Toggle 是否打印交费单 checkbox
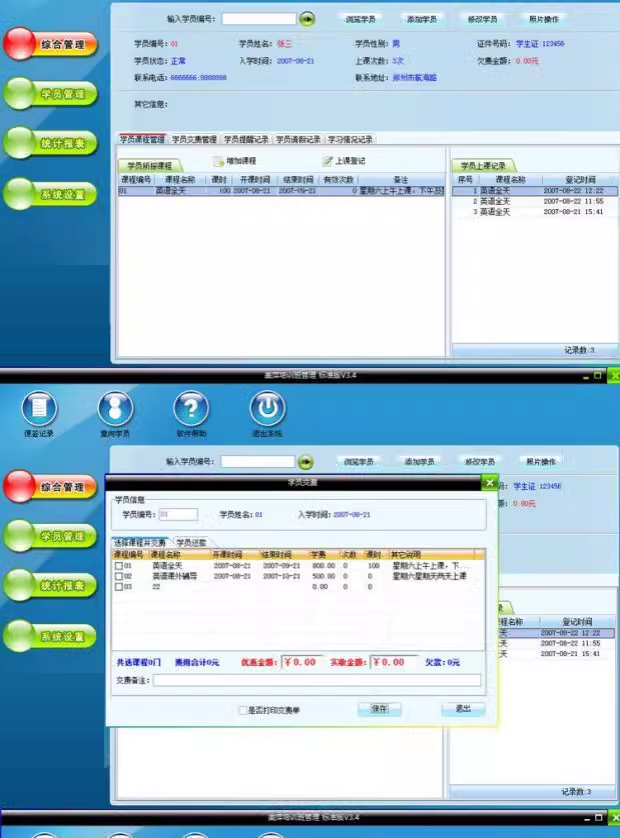Viewport: 620px width, 838px height. [x=243, y=710]
